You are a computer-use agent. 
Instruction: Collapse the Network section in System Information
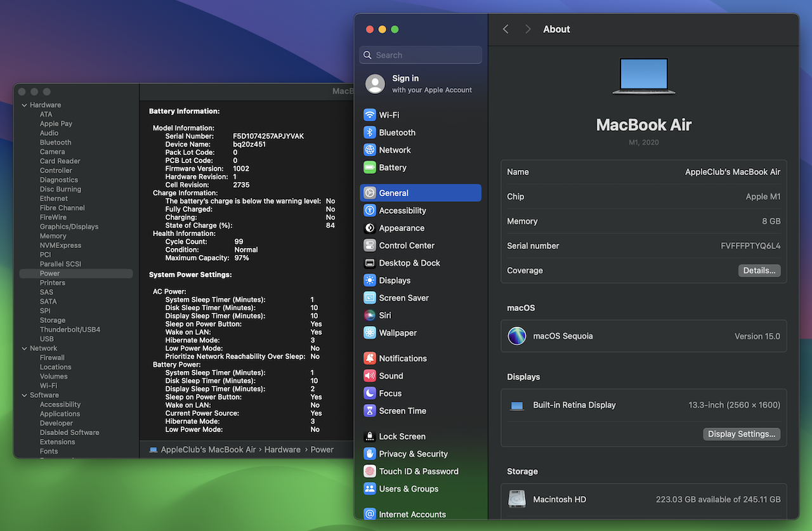pos(25,348)
